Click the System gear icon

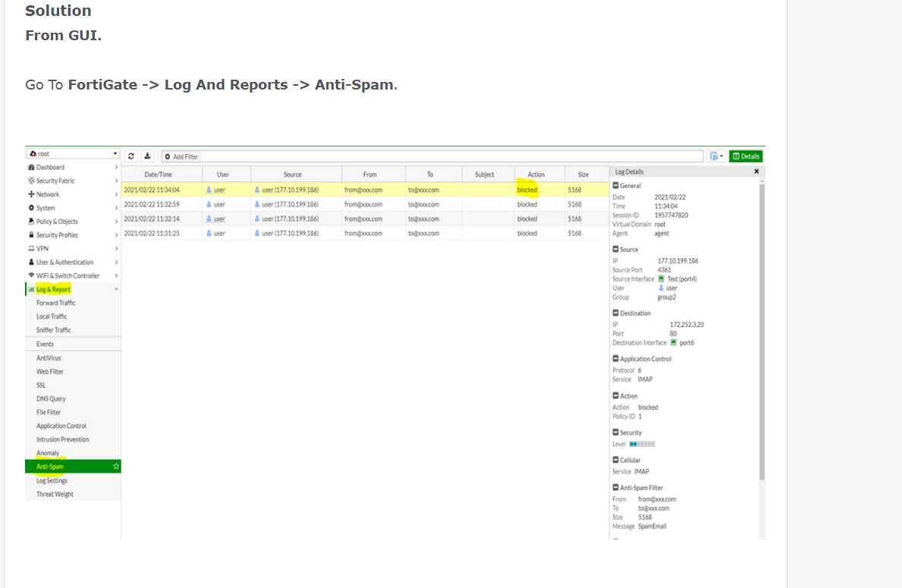coord(31,208)
